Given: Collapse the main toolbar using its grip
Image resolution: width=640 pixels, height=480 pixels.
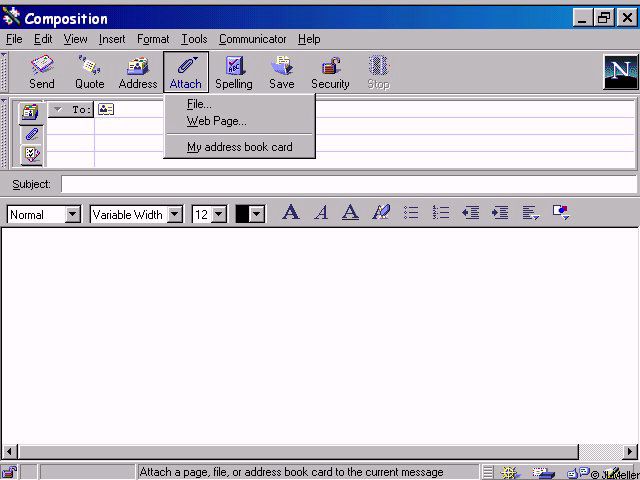Looking at the screenshot, I should coord(4,72).
